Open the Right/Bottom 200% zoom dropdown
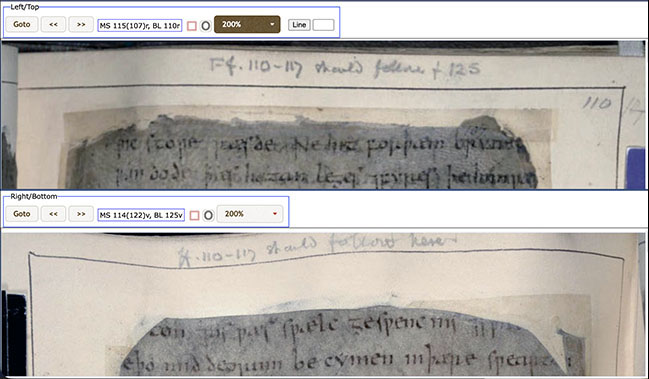Image resolution: width=649 pixels, height=379 pixels. (x=250, y=214)
